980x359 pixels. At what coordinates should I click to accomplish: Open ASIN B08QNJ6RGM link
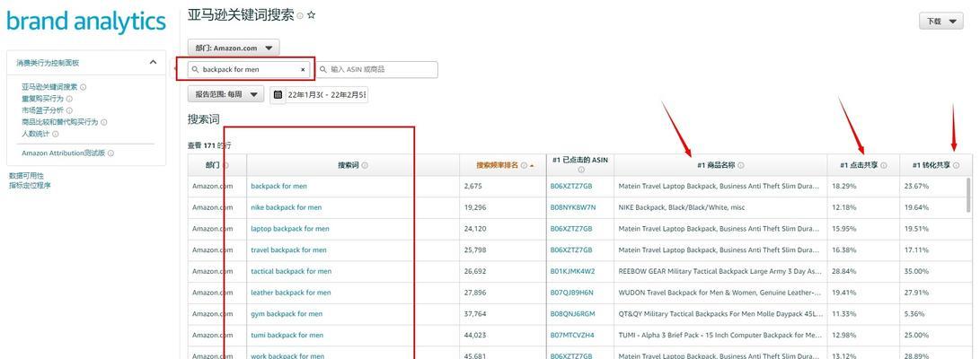click(x=572, y=313)
